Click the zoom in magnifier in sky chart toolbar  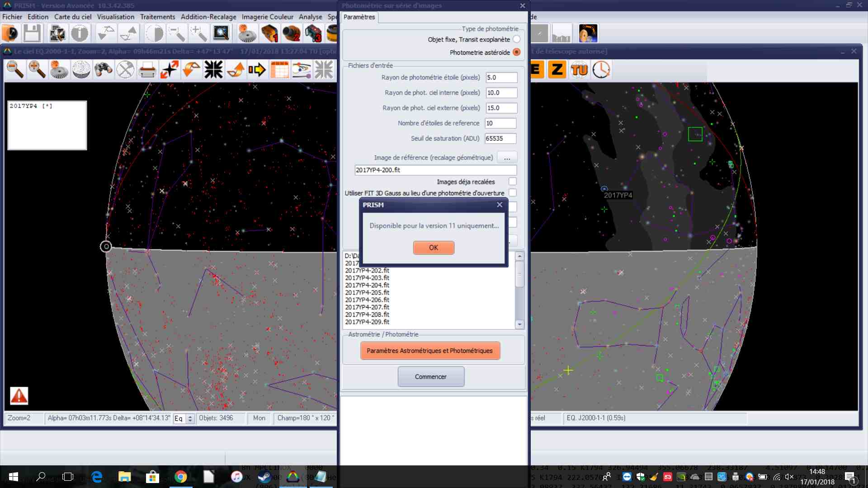pos(37,70)
